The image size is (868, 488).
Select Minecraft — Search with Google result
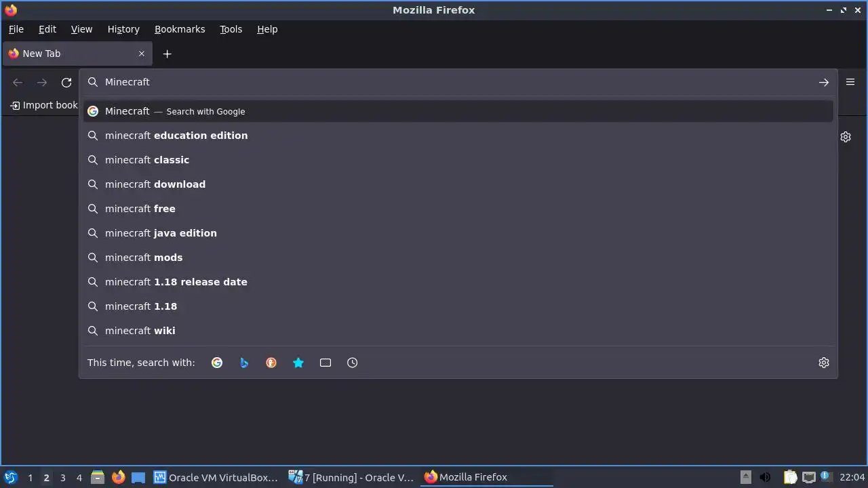point(458,111)
